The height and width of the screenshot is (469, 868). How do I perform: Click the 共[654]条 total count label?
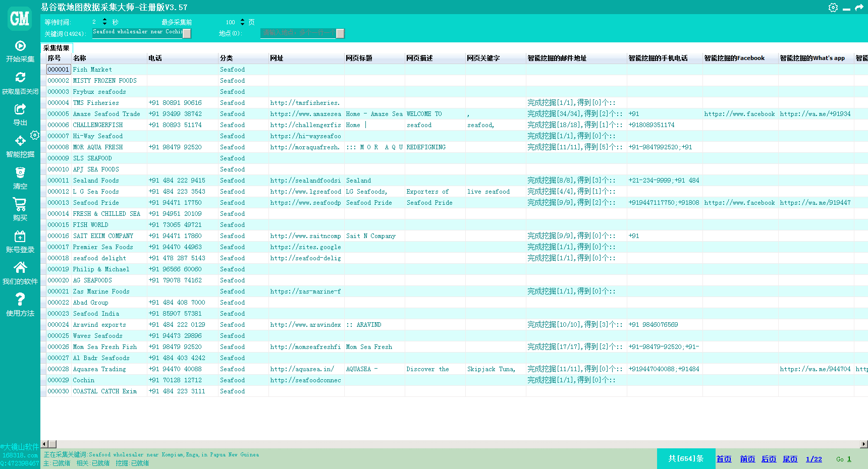coord(686,458)
